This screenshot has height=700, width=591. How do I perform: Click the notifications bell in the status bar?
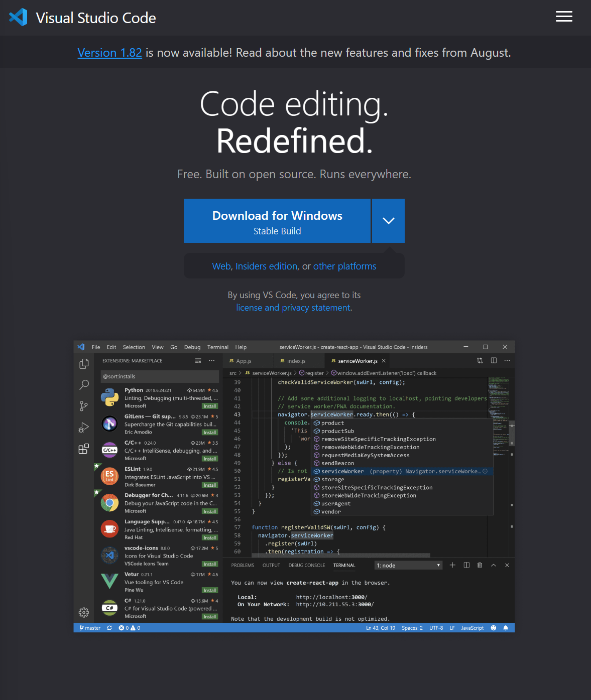506,628
